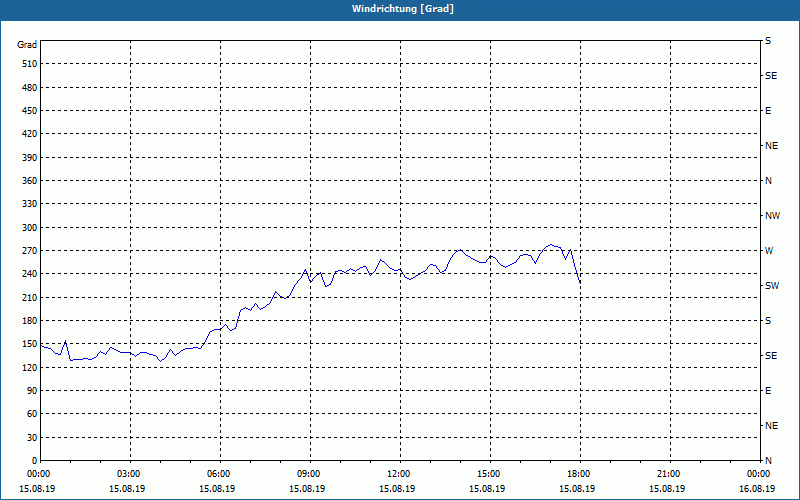This screenshot has height=500, width=800.
Task: Click the 420 left-axis value
Action: pos(30,134)
